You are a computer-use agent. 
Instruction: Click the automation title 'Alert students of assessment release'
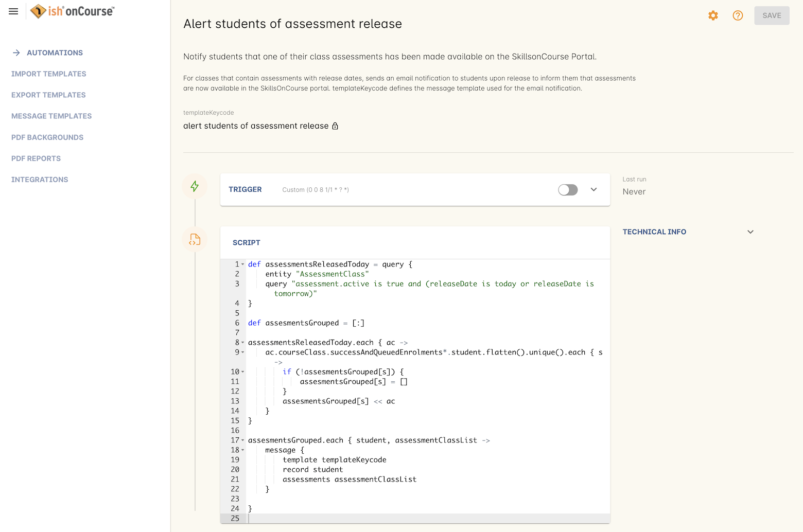point(292,24)
